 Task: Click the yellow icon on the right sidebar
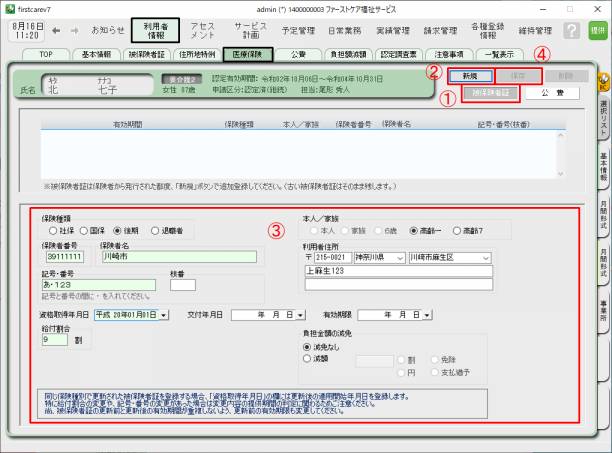[x=603, y=79]
